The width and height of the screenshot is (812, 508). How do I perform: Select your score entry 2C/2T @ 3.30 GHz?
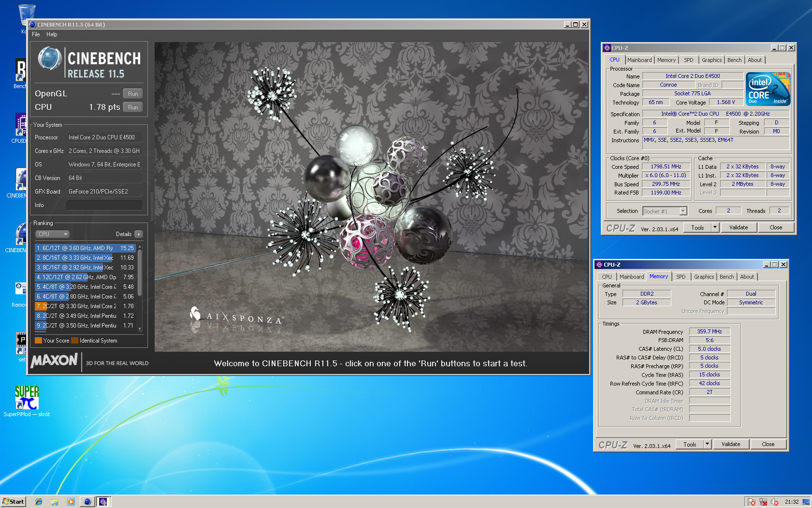pyautogui.click(x=85, y=306)
